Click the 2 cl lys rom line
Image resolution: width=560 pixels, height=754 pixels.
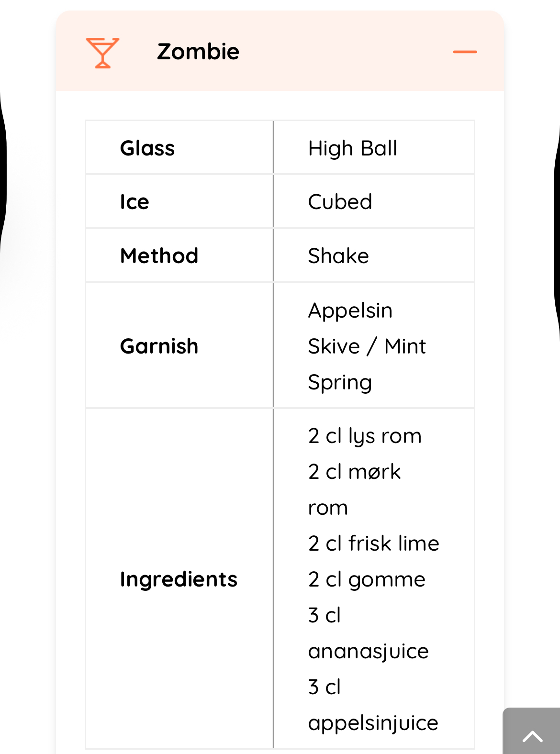coord(365,436)
